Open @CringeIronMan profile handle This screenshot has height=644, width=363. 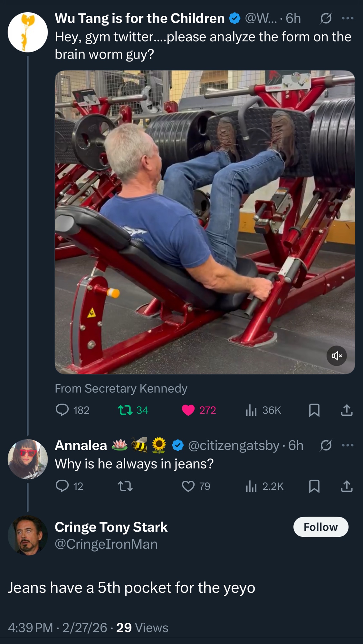pos(106,544)
